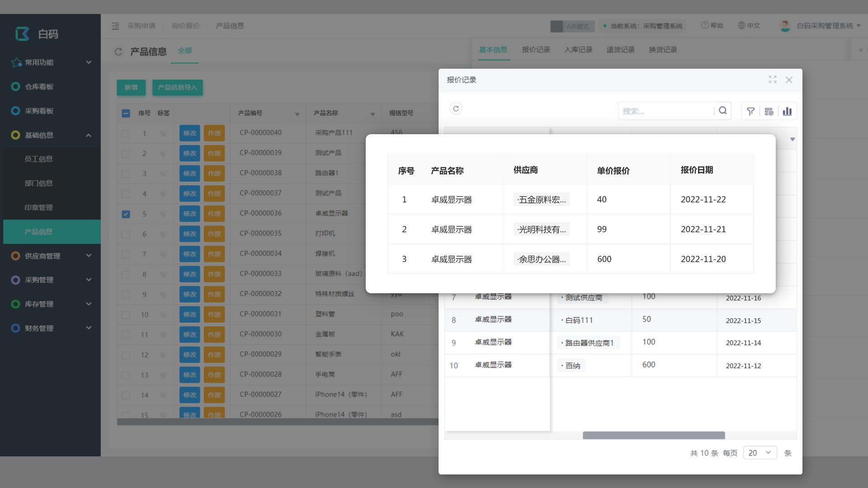Open the 产品名称 column sort dropdown arrow

[373, 114]
